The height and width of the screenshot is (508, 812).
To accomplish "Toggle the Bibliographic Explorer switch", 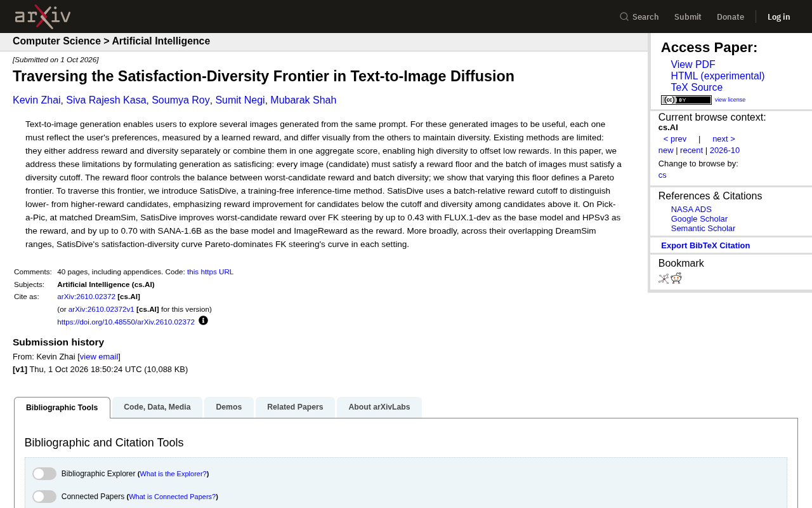I will click(44, 474).
